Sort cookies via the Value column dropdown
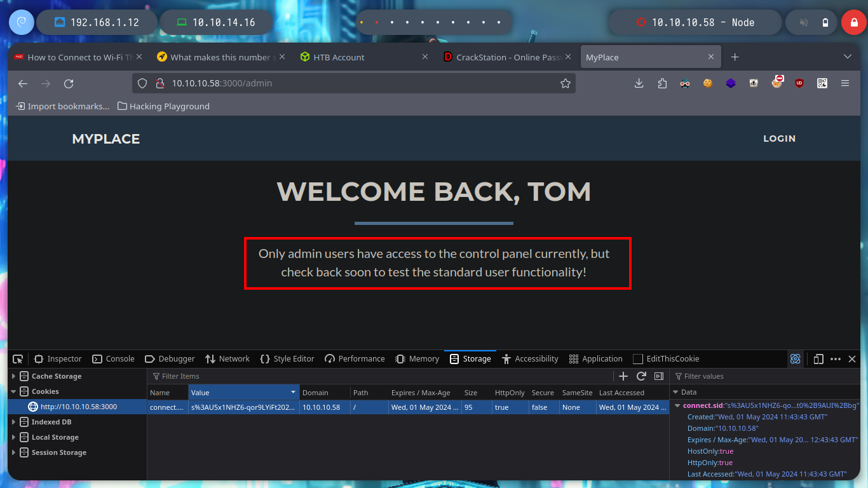Viewport: 868px width, 488px height. point(293,393)
